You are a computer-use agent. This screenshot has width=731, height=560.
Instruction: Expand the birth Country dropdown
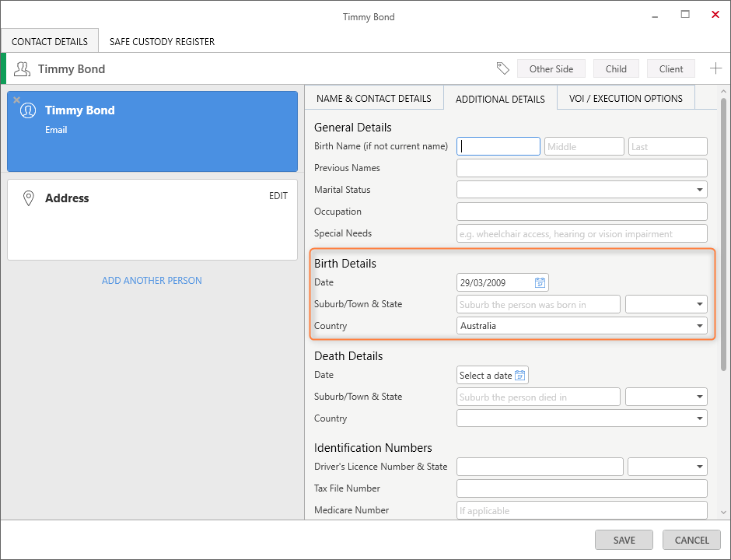[699, 326]
